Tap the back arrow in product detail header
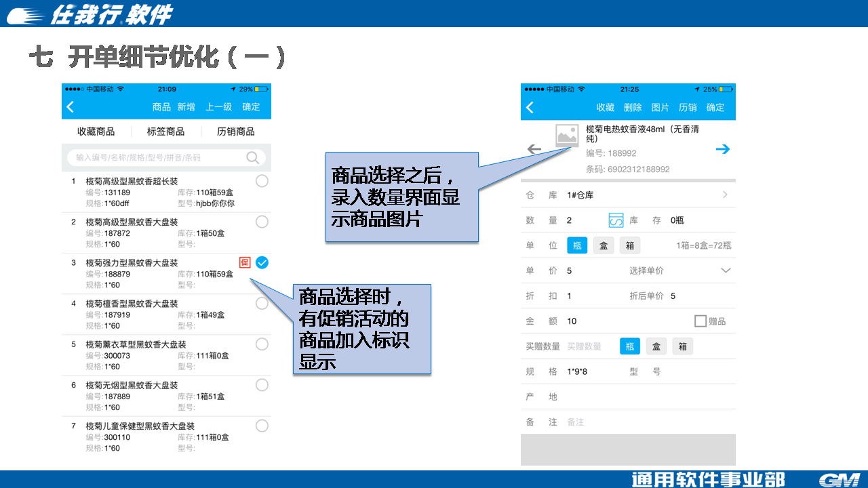Viewport: 868px width, 488px height. pyautogui.click(x=530, y=107)
